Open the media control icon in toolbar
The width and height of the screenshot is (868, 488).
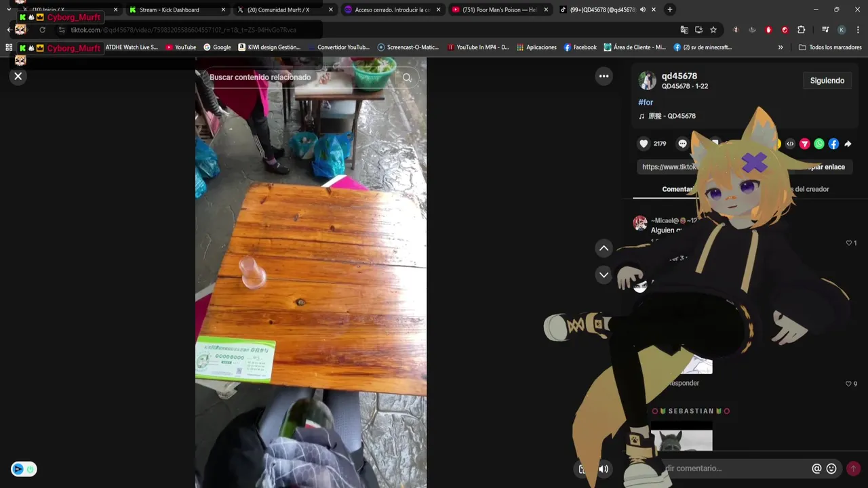825,30
